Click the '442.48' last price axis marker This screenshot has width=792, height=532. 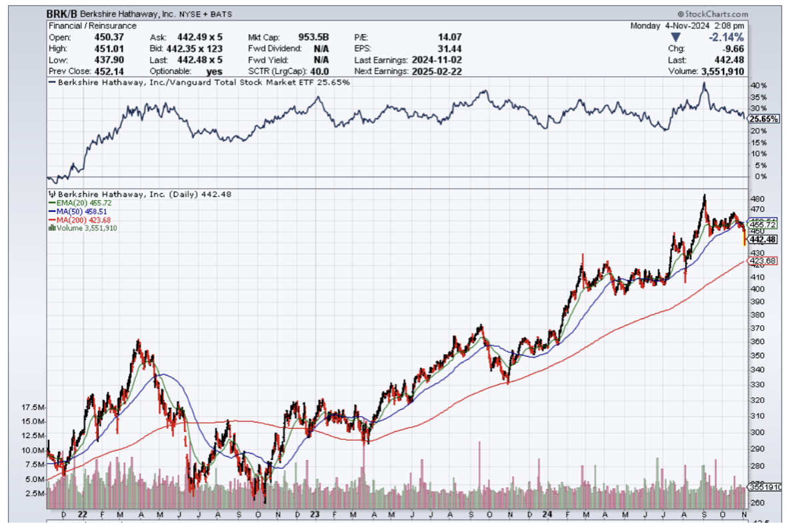pyautogui.click(x=763, y=239)
